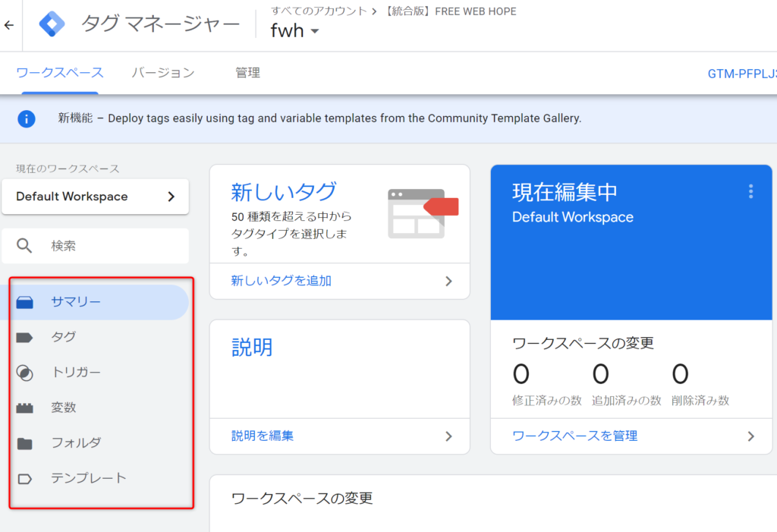The width and height of the screenshot is (777, 532).
Task: Click the タグ tag icon in sidebar
Action: [25, 338]
